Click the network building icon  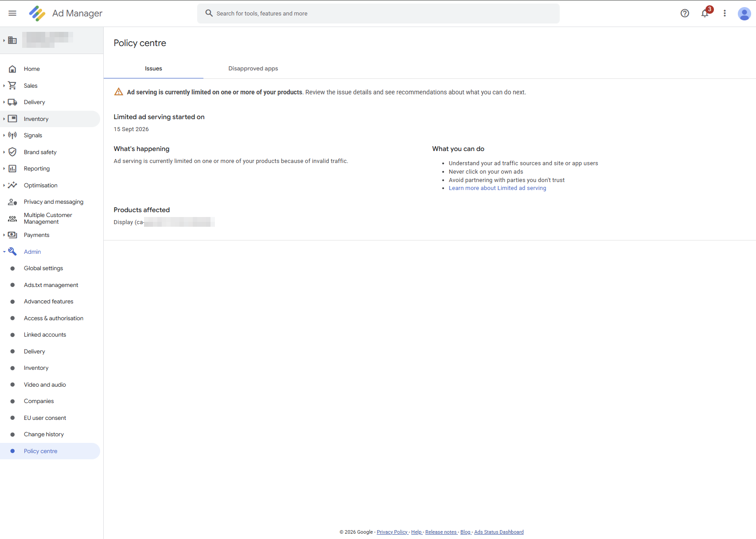(12, 40)
